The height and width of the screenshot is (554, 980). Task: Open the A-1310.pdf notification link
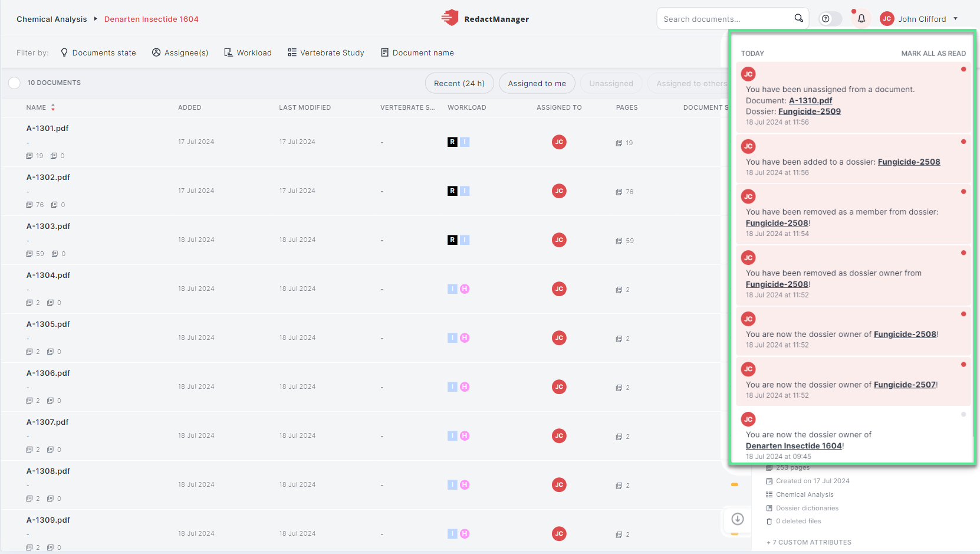811,100
